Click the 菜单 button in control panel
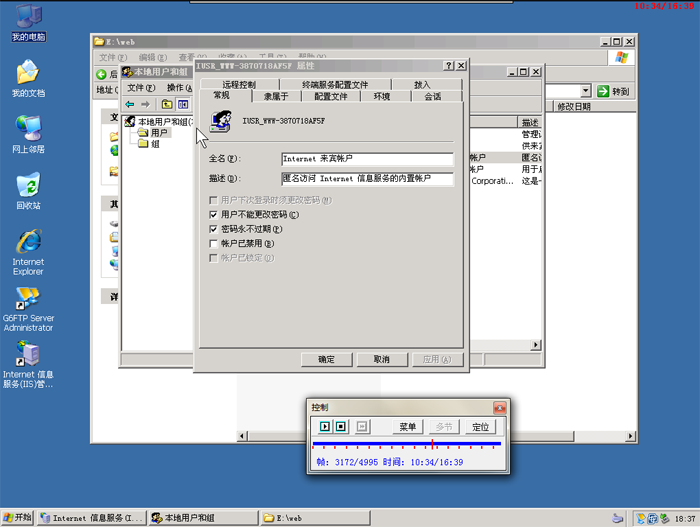This screenshot has width=700, height=527. [408, 427]
